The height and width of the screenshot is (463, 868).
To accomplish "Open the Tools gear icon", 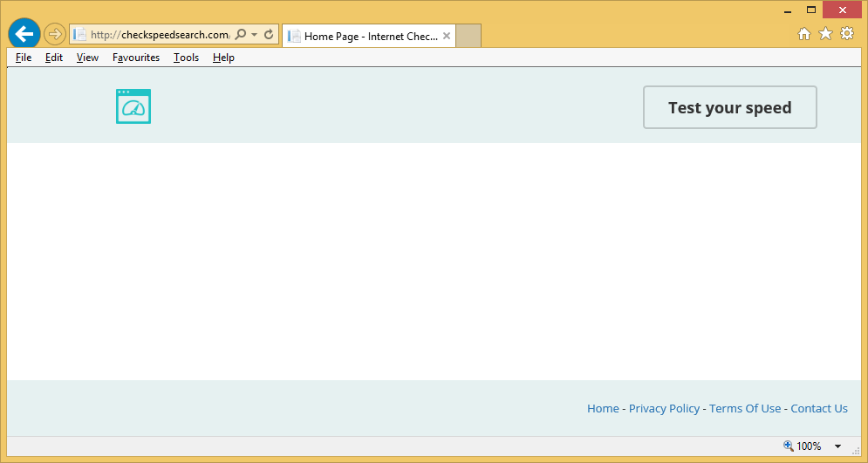I will tap(847, 34).
